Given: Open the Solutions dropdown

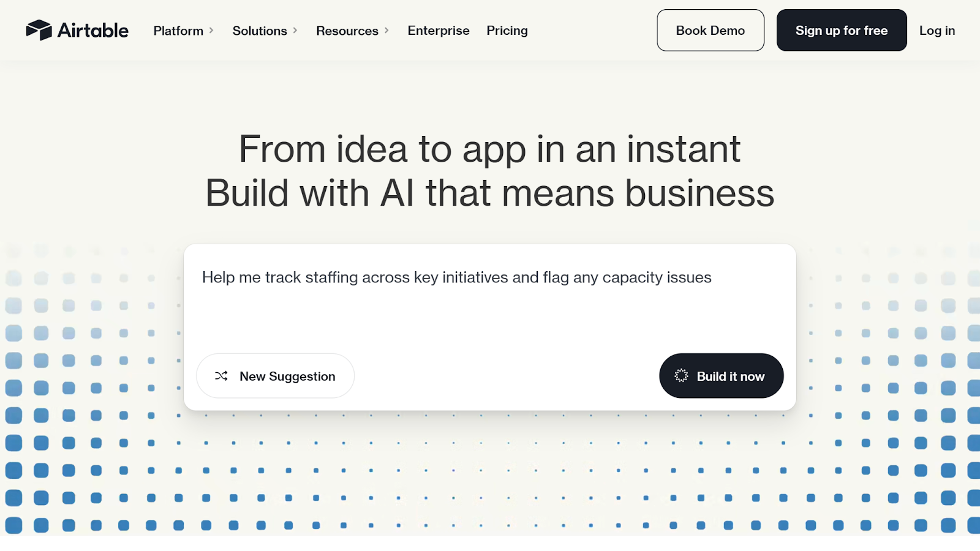Looking at the screenshot, I should pyautogui.click(x=296, y=30).
